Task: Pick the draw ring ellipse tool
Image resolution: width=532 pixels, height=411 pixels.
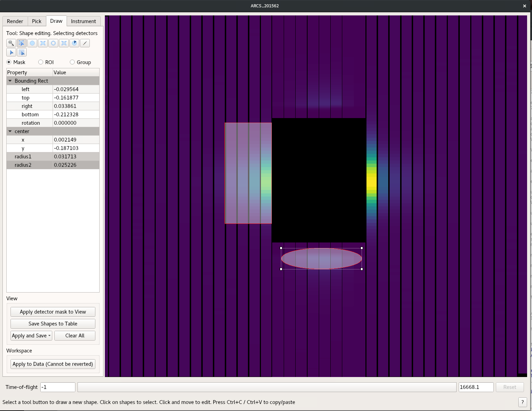Action: pyautogui.click(x=53, y=43)
